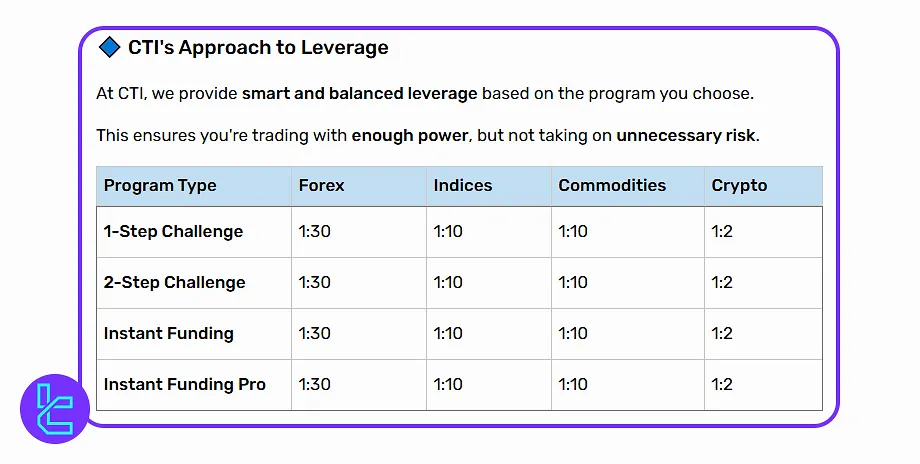Select the Instant Funding Pro row label
The width and height of the screenshot is (920, 464).
185,384
